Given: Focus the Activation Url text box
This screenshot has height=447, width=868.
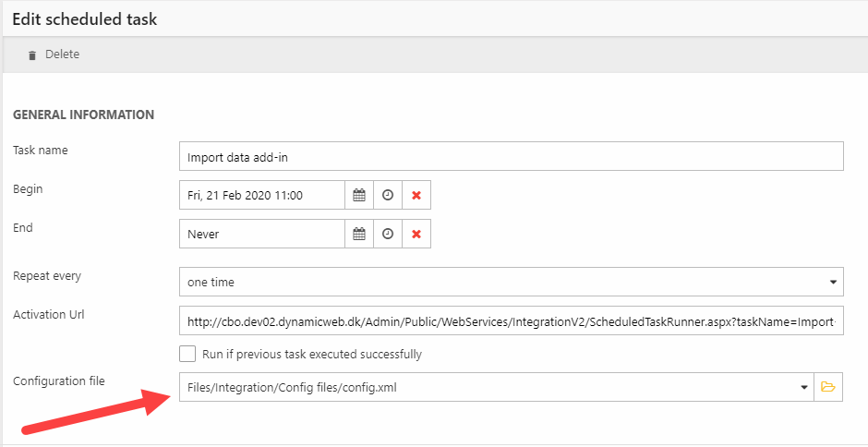Looking at the screenshot, I should [x=511, y=321].
